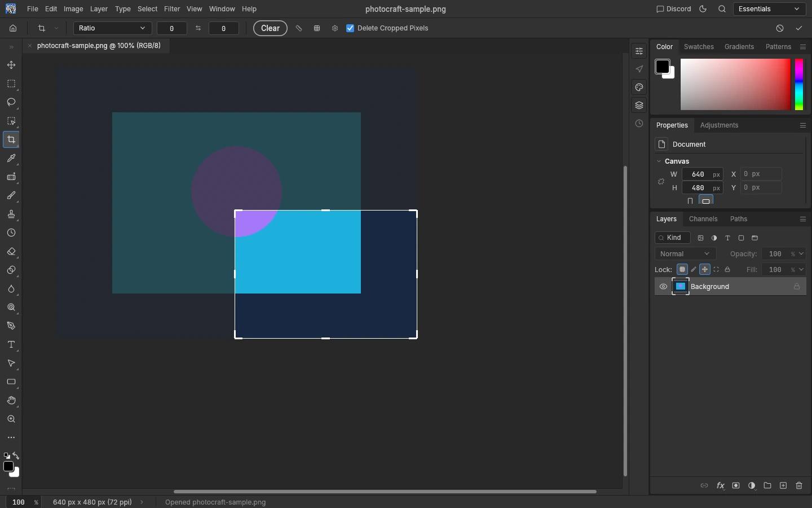Open the Image menu
The width and height of the screenshot is (812, 508).
click(x=73, y=9)
